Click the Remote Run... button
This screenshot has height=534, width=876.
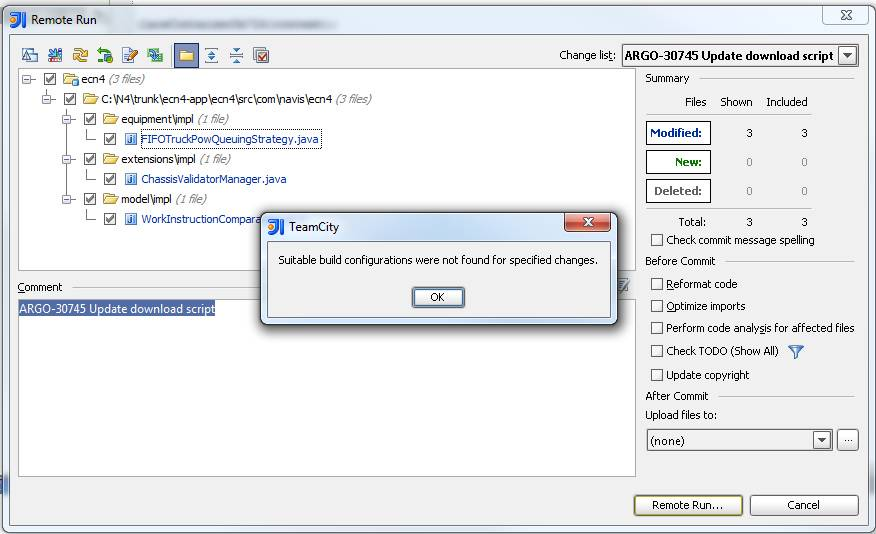tap(688, 505)
